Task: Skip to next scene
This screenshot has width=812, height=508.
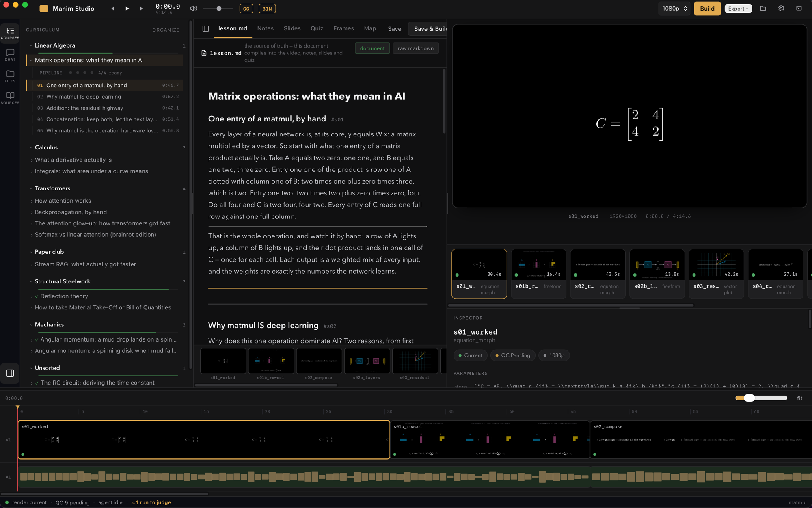Action: click(141, 9)
